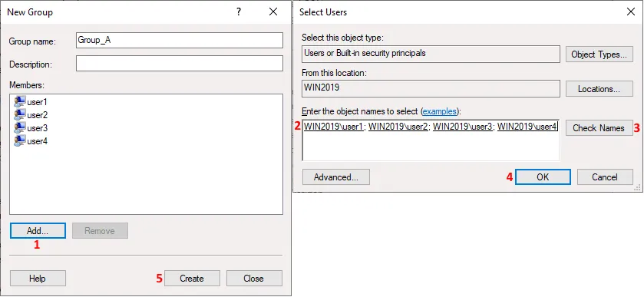Select the user4 member icon
This screenshot has width=644, height=297.
[19, 140]
